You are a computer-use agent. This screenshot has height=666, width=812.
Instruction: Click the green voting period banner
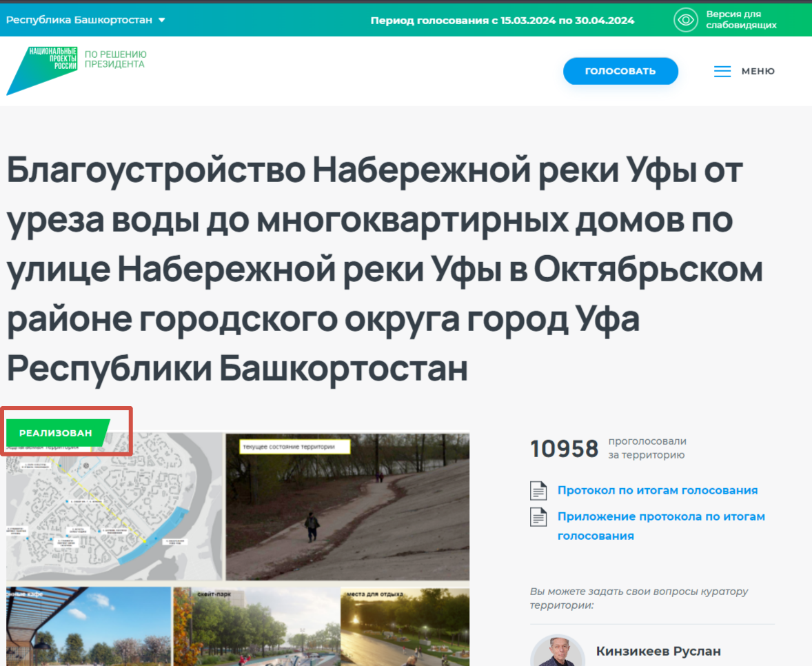pyautogui.click(x=503, y=20)
